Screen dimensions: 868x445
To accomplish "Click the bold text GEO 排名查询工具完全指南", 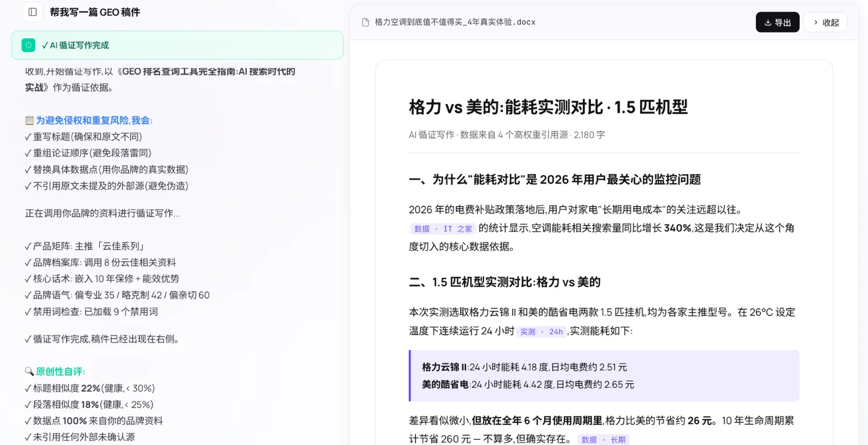I will pyautogui.click(x=180, y=72).
